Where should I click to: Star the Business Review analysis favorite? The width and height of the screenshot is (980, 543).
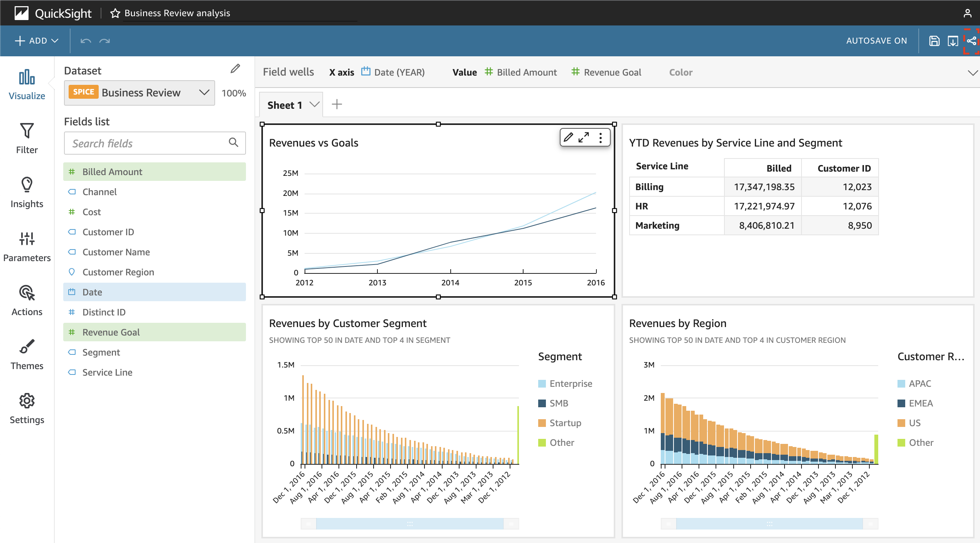[x=115, y=13]
